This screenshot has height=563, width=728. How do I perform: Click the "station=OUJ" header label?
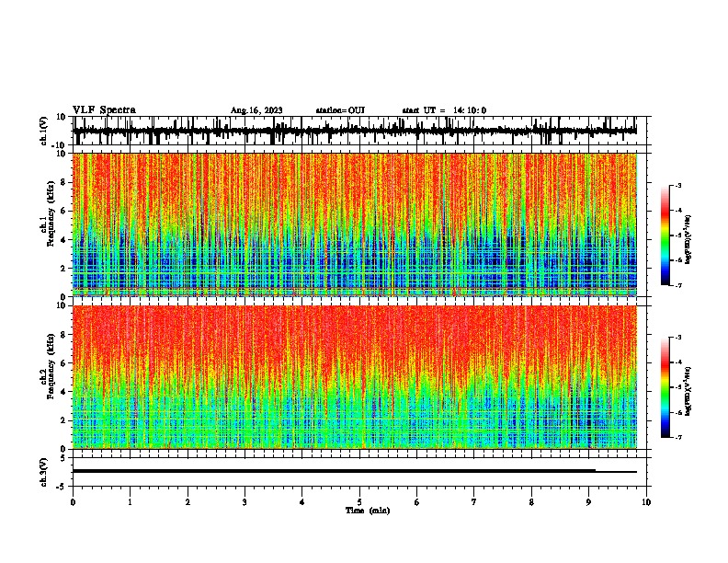pos(340,110)
